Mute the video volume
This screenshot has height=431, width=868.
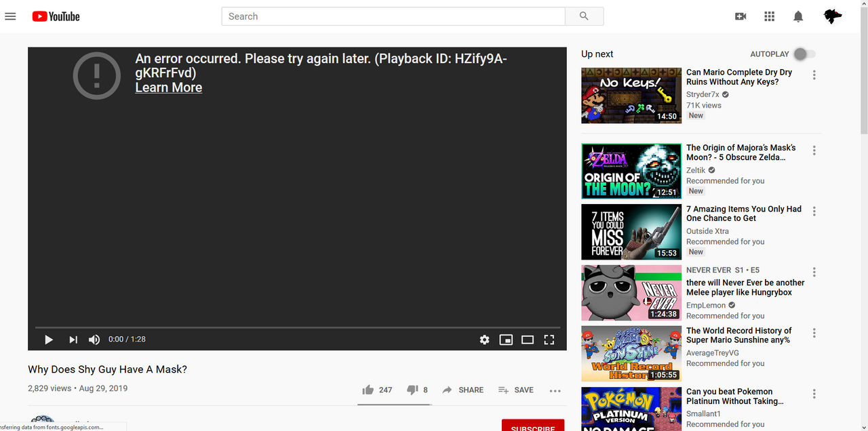94,340
